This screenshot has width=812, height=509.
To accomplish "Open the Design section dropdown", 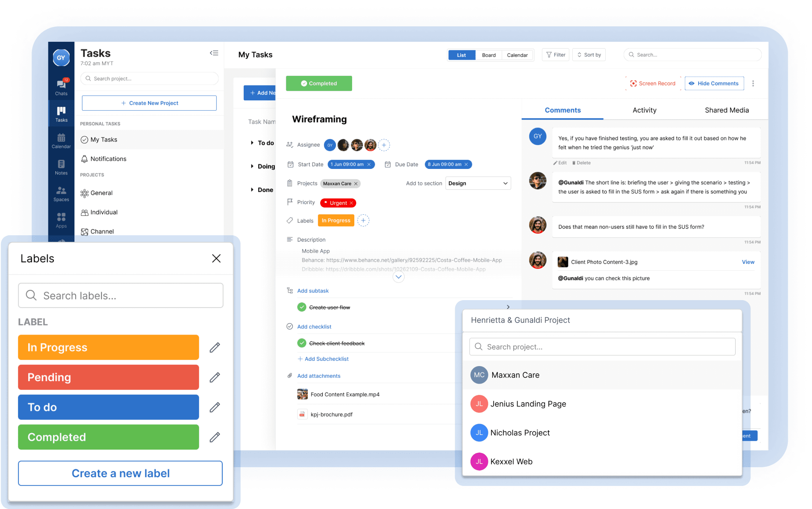I will point(478,183).
